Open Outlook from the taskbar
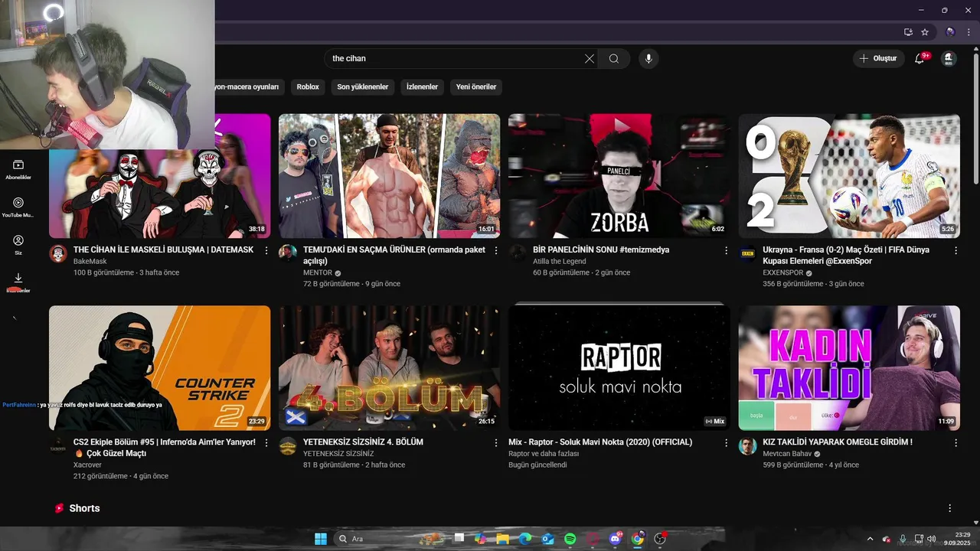 [547, 539]
